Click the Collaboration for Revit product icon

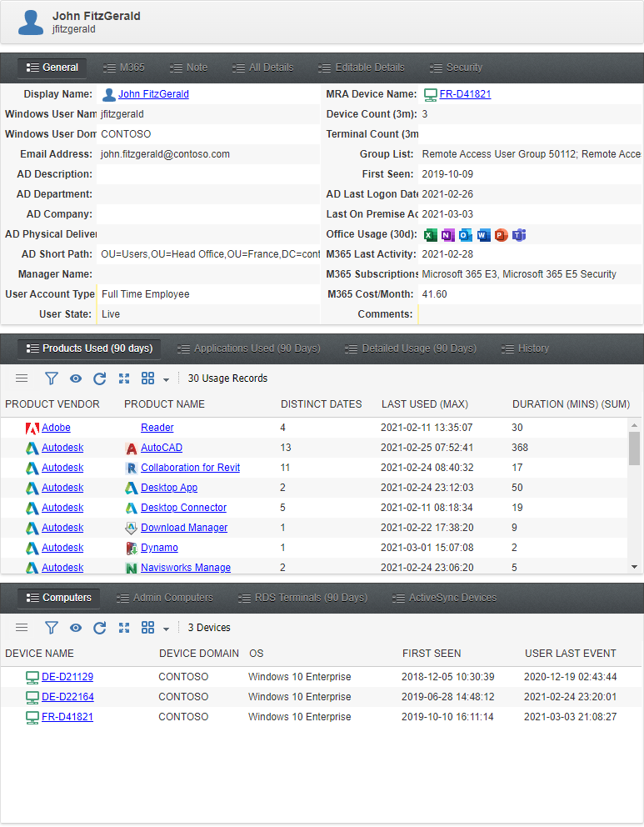132,469
